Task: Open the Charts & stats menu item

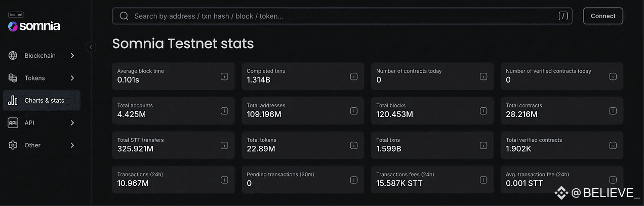Action: click(44, 100)
